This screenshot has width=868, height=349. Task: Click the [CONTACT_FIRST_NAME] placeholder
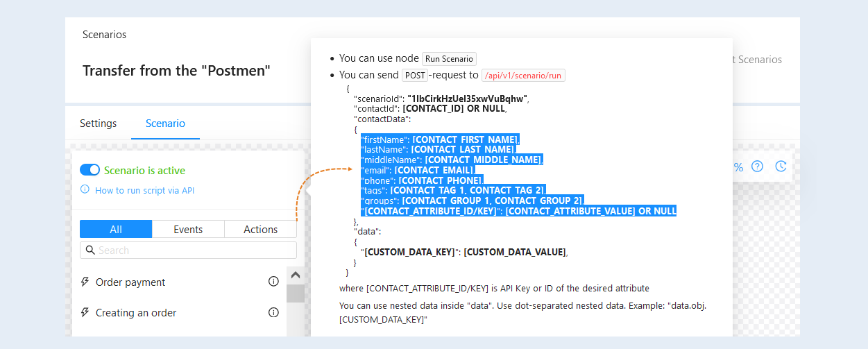(465, 139)
